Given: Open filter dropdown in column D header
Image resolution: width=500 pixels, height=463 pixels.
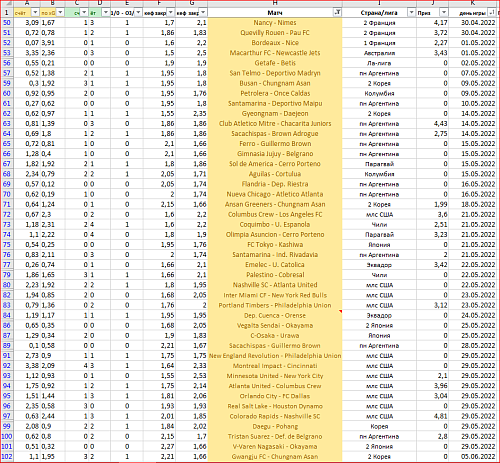Looking at the screenshot, I should pyautogui.click(x=106, y=13).
